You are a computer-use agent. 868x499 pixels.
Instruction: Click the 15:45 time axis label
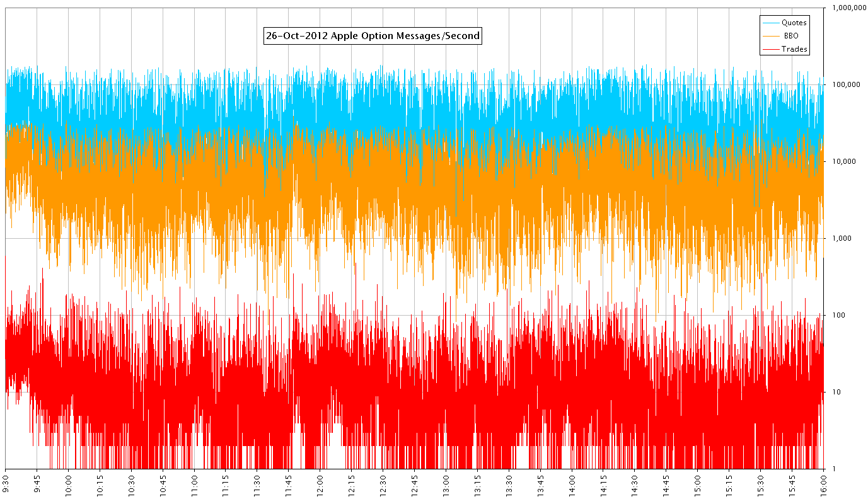click(x=793, y=485)
